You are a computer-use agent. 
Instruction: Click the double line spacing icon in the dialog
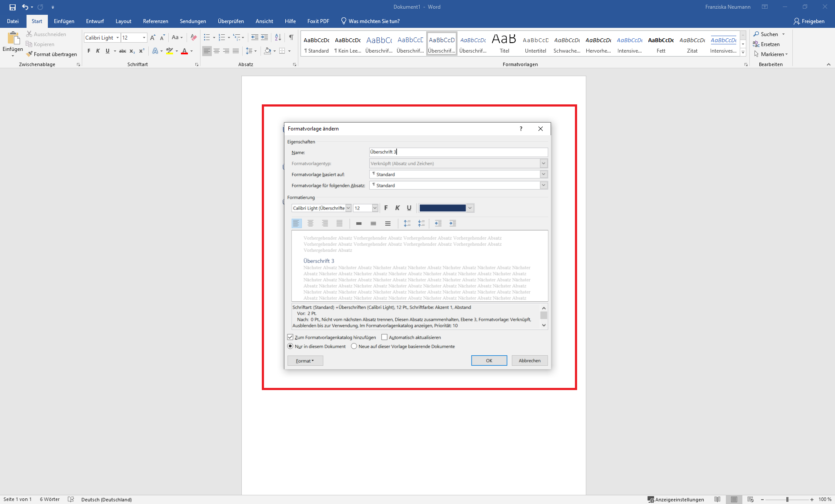coord(387,224)
